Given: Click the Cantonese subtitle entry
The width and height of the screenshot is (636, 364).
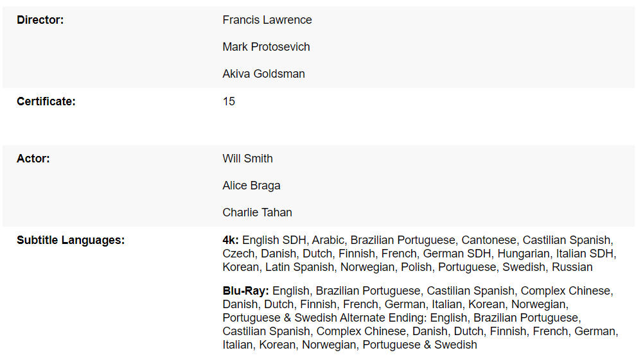Looking at the screenshot, I should (x=488, y=240).
